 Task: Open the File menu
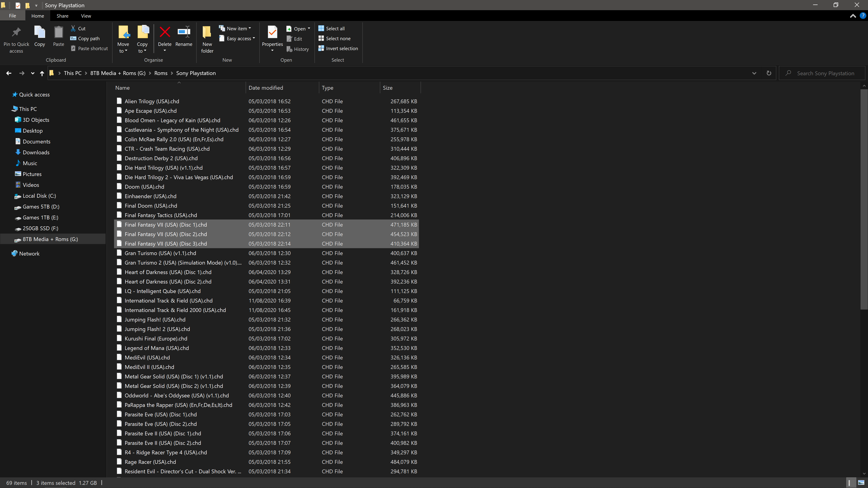point(12,16)
